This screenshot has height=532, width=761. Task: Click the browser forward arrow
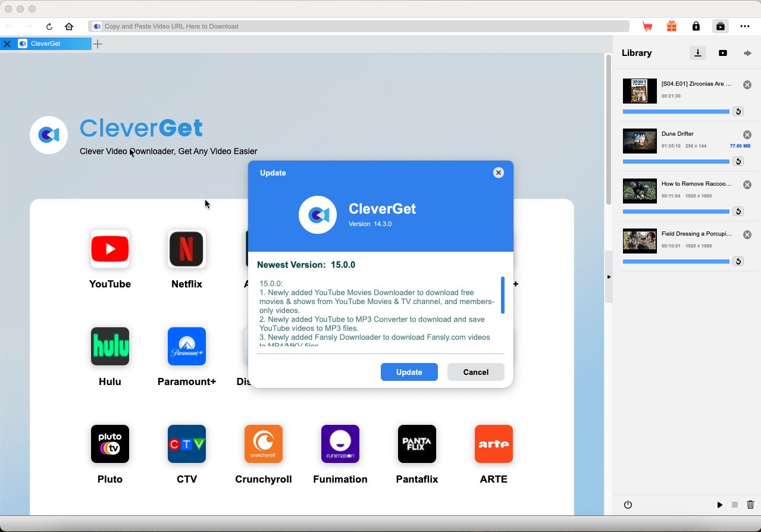point(29,26)
